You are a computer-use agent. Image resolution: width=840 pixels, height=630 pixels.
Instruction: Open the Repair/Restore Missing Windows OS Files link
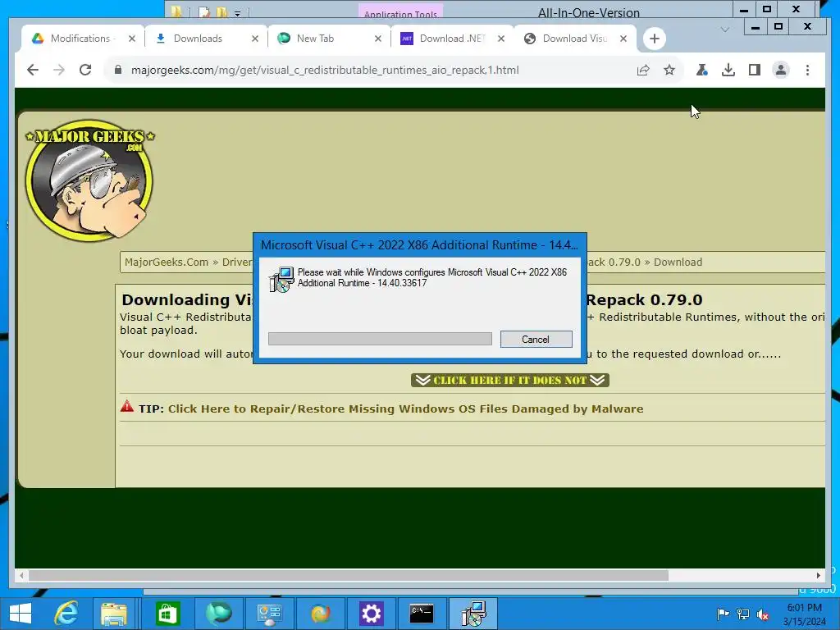(405, 409)
